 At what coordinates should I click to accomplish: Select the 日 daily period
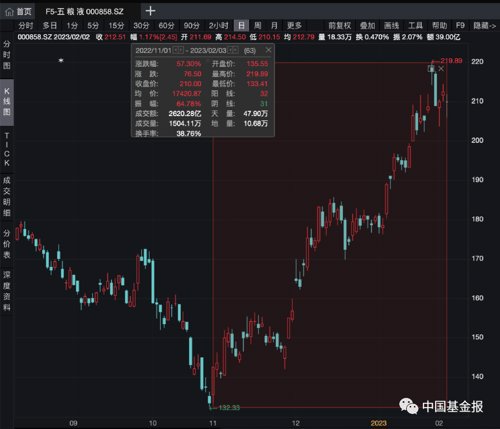click(241, 26)
